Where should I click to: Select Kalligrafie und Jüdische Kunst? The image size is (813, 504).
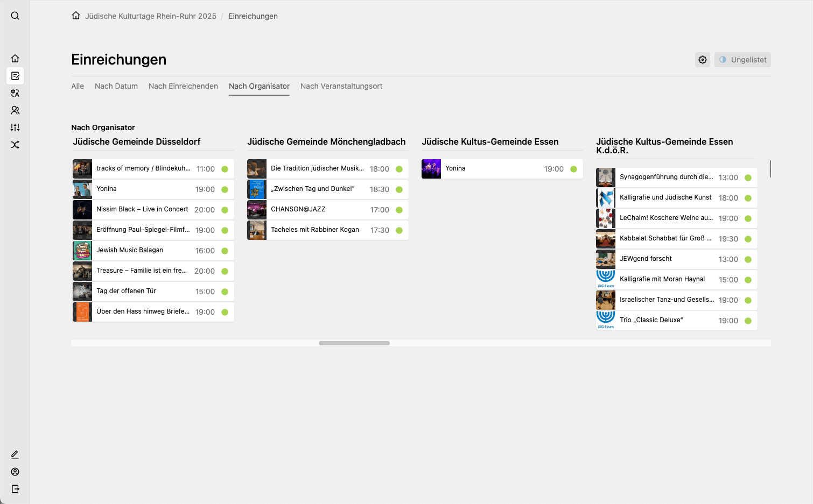tap(677, 198)
